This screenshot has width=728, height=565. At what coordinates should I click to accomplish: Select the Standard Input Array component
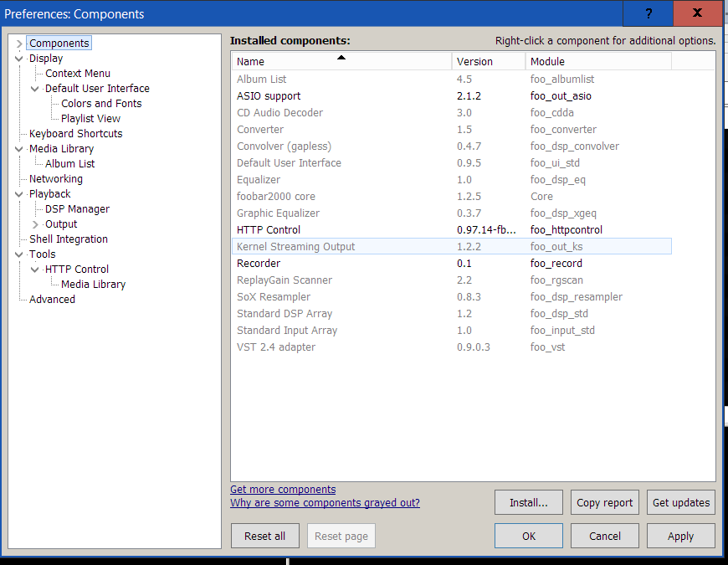click(452, 330)
